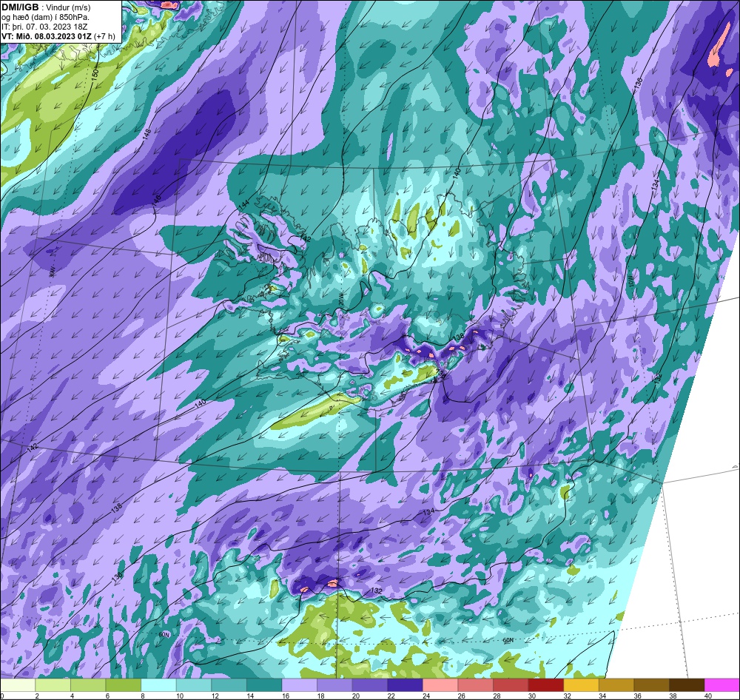Click the '146' height contour label
Screen dimensions: 740x700
pyautogui.click(x=157, y=200)
